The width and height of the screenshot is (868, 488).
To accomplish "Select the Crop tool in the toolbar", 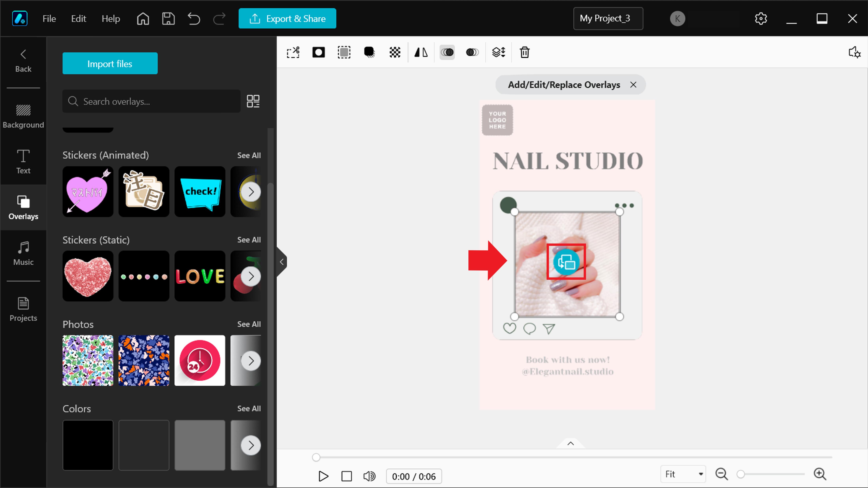I will (x=293, y=52).
